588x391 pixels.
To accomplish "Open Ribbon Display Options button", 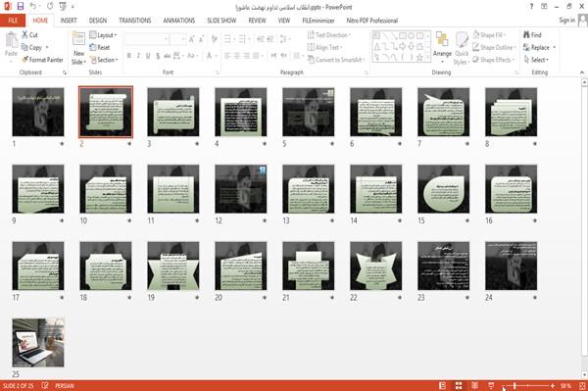I will [544, 7].
